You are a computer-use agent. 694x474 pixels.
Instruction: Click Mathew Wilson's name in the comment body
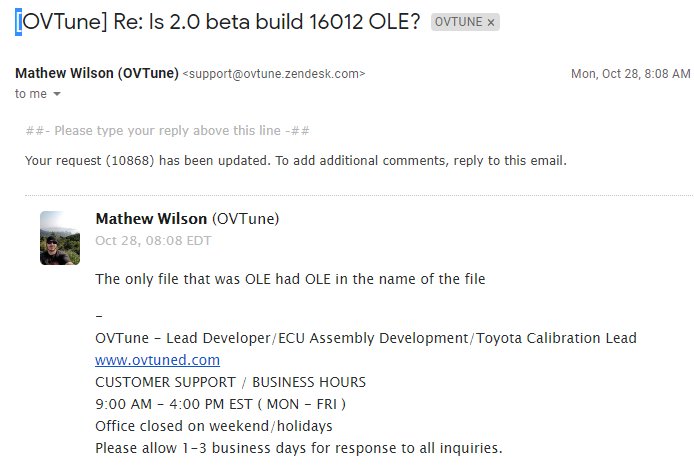[x=151, y=219]
